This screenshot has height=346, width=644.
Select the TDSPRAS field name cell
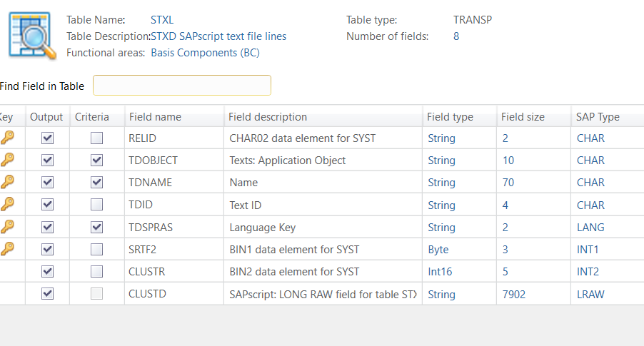pyautogui.click(x=151, y=228)
